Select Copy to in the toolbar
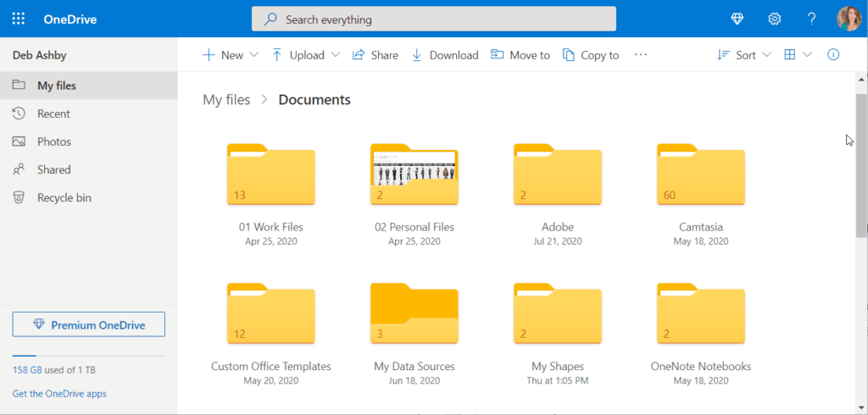 590,55
